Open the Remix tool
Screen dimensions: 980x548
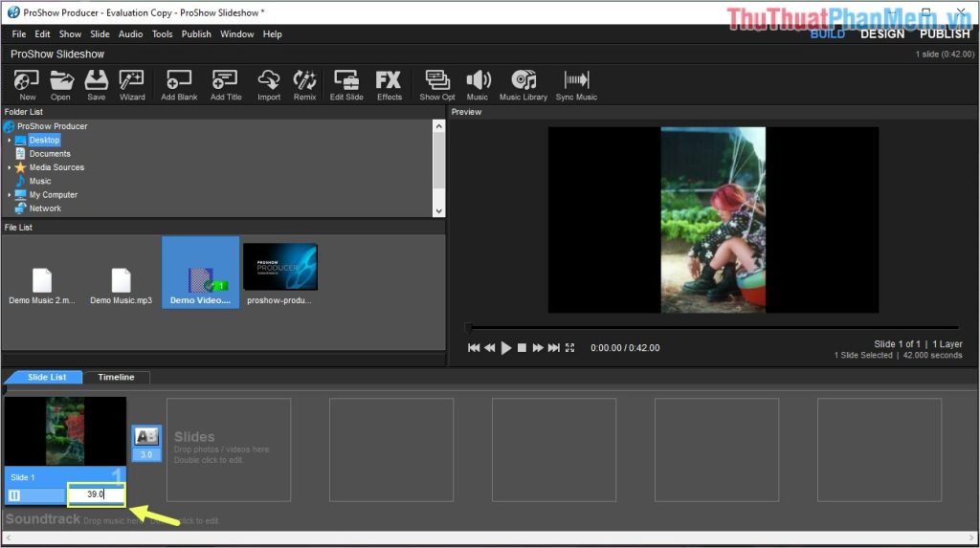tap(304, 84)
